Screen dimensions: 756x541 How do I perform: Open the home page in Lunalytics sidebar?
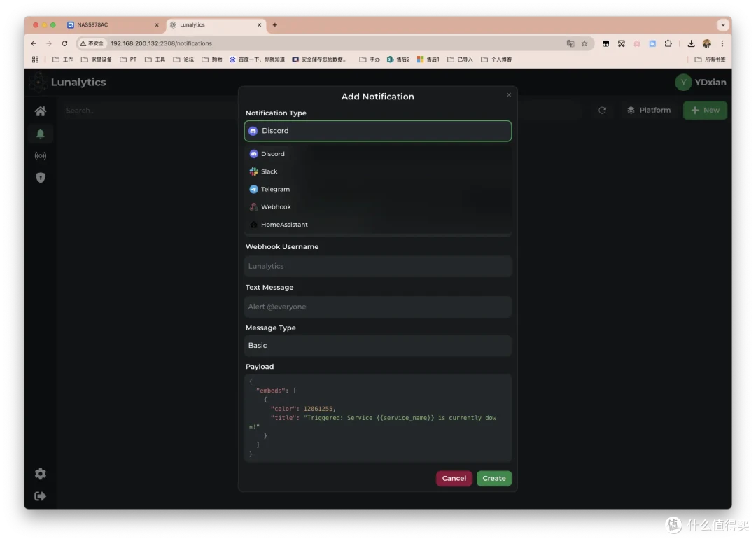41,111
